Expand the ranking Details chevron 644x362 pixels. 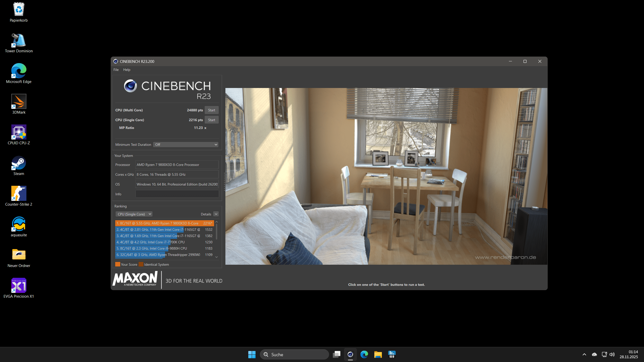[216, 214]
